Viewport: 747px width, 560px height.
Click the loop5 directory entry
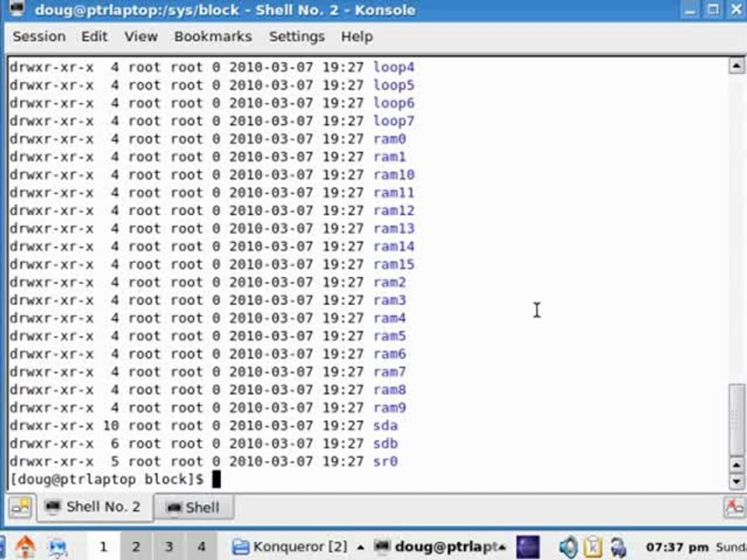[394, 86]
